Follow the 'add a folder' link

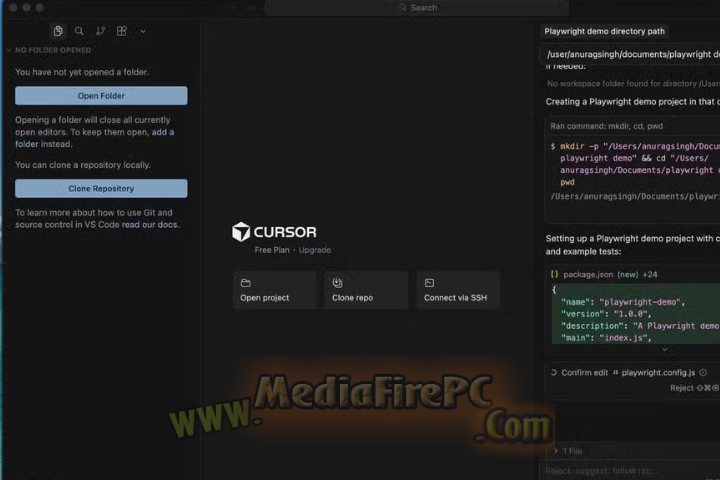tap(163, 132)
